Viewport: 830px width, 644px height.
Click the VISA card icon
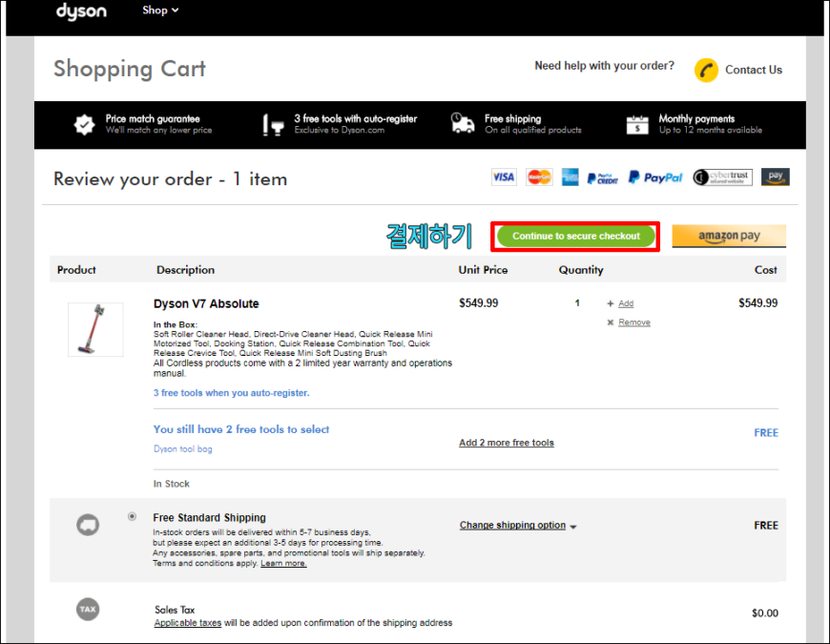tap(504, 177)
